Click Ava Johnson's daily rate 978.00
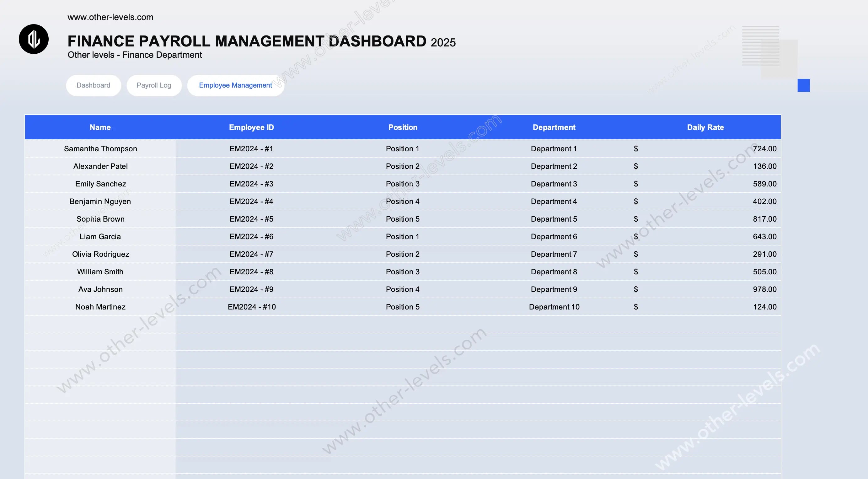Viewport: 868px width, 479px height. (x=764, y=289)
